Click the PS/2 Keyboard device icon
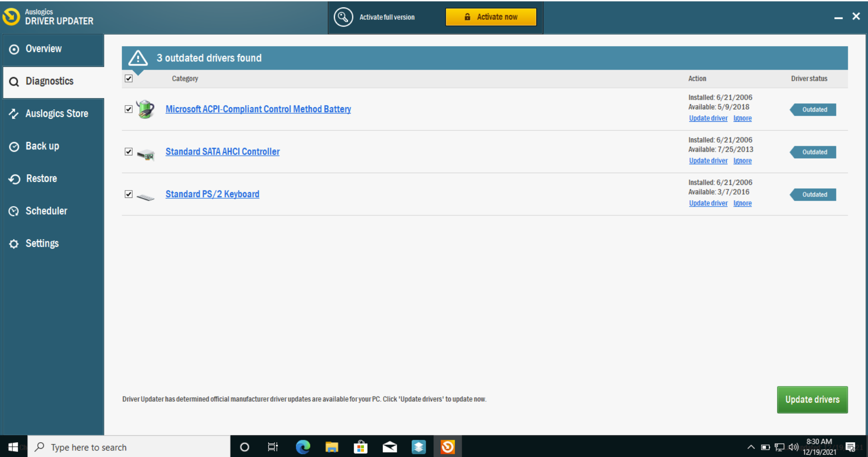Image resolution: width=868 pixels, height=457 pixels. pyautogui.click(x=146, y=197)
